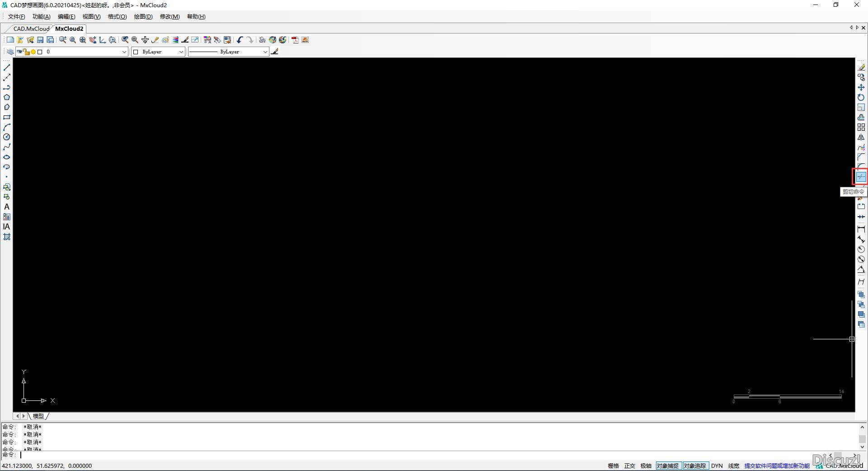Click the Save file icon
Screen dimensions: 868x471
click(x=40, y=40)
